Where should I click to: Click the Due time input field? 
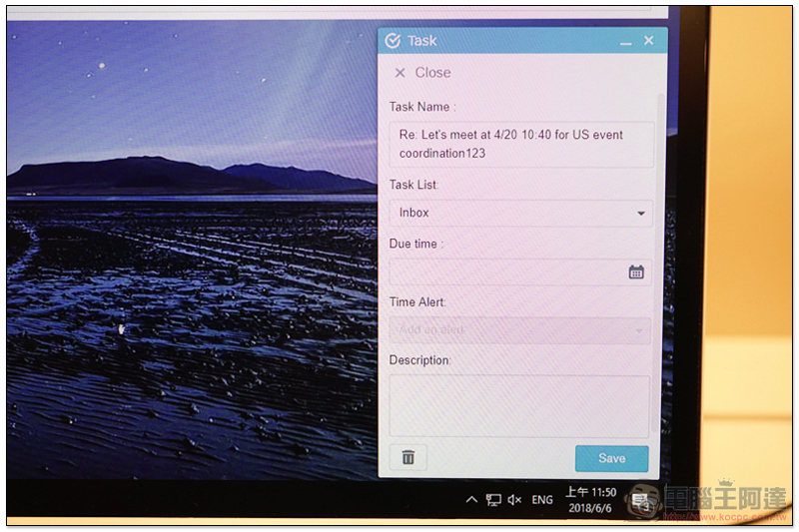pos(520,271)
